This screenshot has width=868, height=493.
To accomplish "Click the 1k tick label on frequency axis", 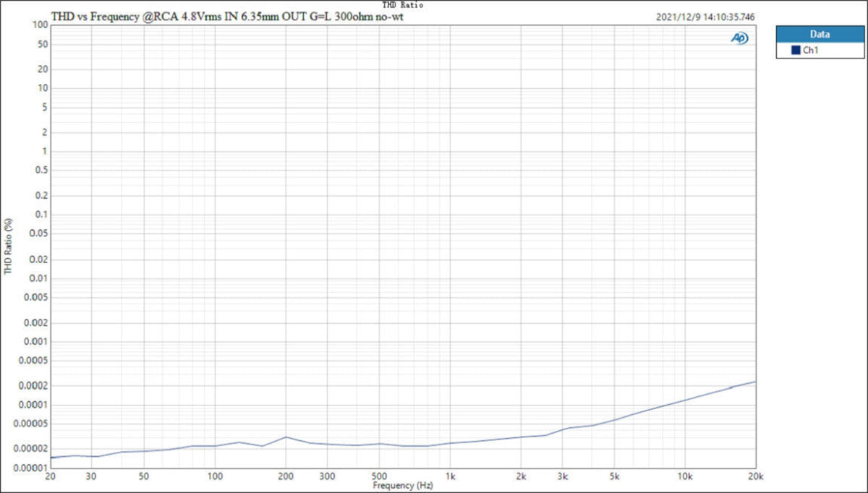I will (x=450, y=477).
